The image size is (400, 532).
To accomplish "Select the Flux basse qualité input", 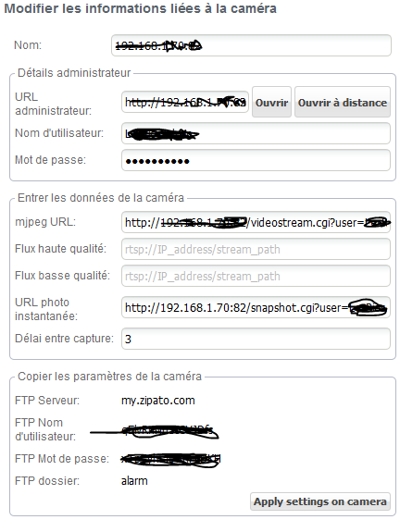I will point(256,276).
